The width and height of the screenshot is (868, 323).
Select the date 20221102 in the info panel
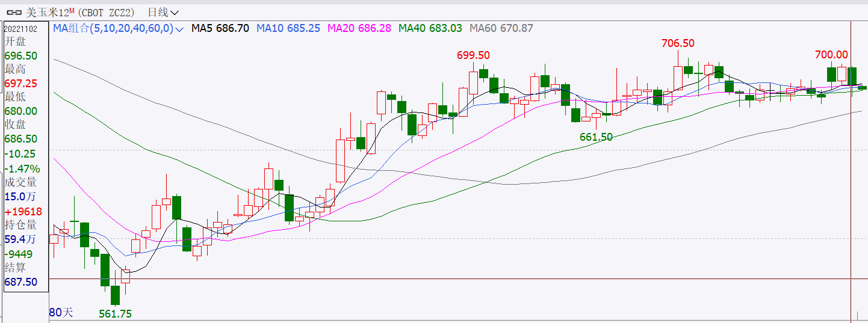point(22,28)
